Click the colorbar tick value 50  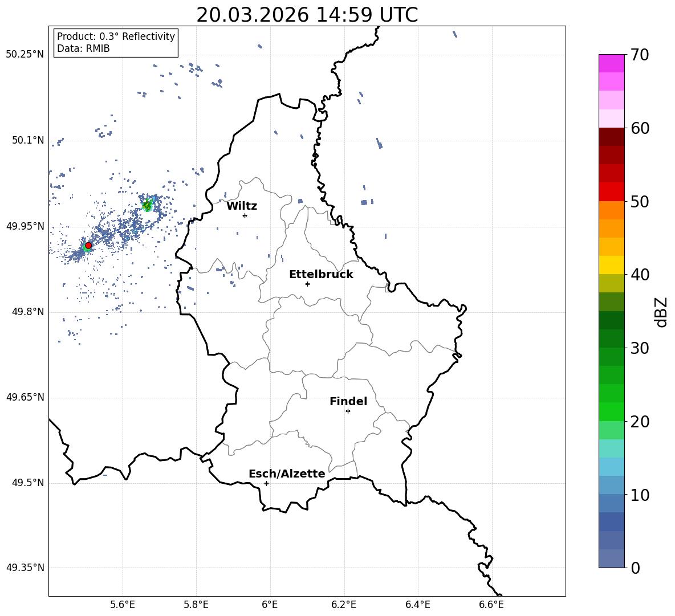640,201
